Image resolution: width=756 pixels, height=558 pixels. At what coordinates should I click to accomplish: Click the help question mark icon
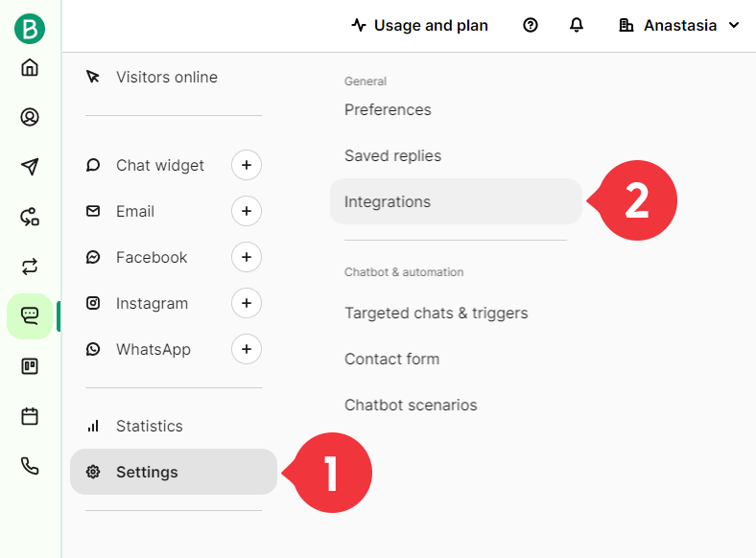pos(531,25)
